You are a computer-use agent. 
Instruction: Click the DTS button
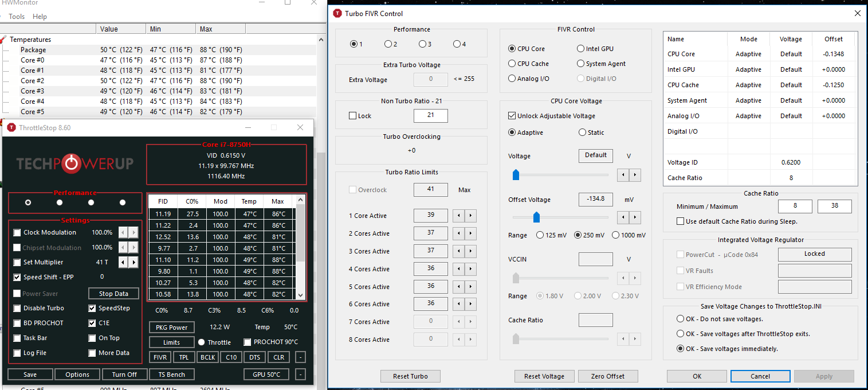coord(254,357)
